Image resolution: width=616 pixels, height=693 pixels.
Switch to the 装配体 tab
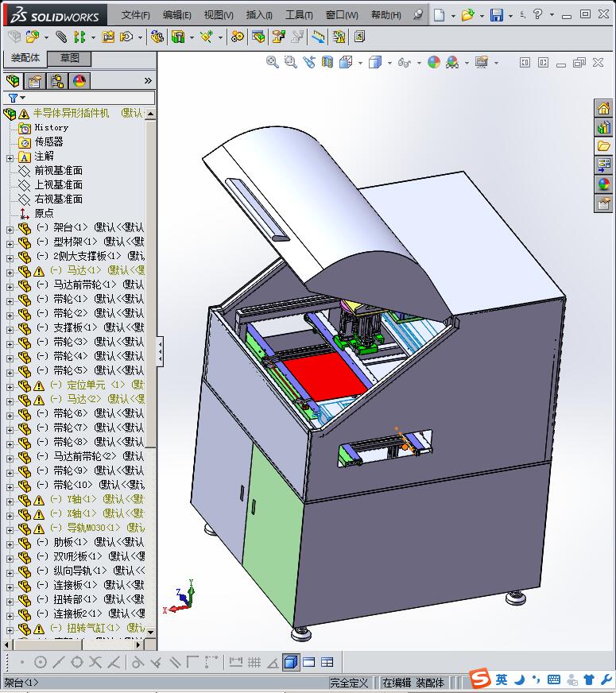25,58
